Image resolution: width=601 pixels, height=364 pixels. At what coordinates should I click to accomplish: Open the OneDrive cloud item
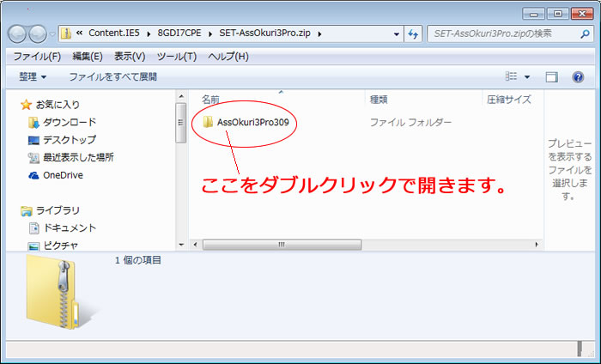click(62, 175)
